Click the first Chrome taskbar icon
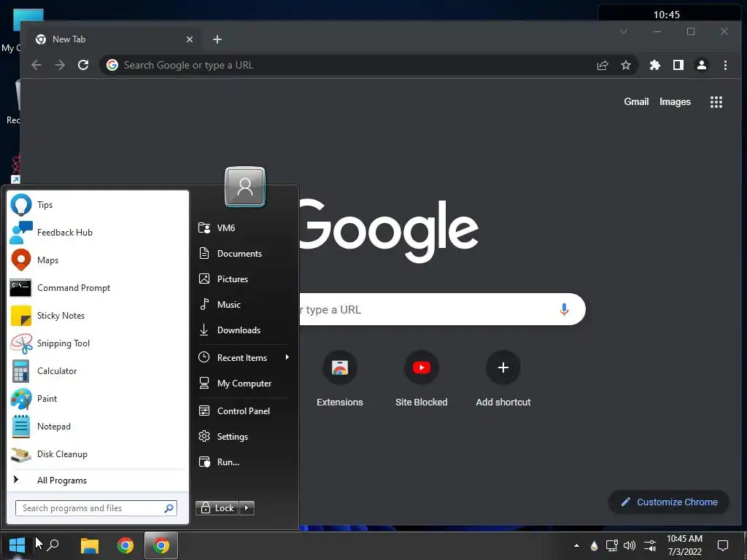The height and width of the screenshot is (560, 747). 125,545
